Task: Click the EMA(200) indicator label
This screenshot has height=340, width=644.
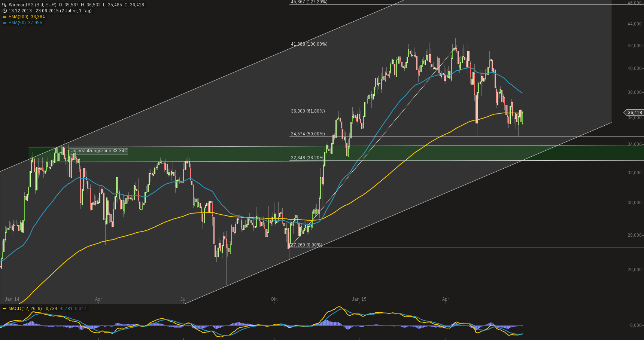Action: click(x=18, y=17)
